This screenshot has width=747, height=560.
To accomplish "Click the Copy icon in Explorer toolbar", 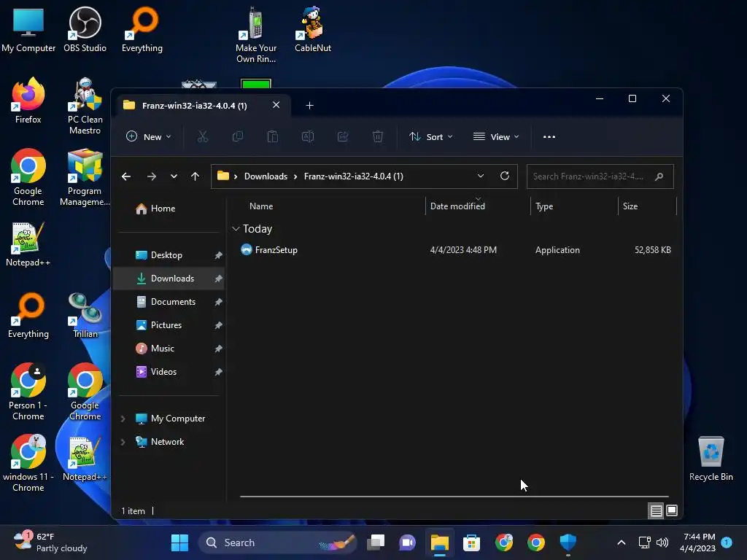I will (x=237, y=136).
